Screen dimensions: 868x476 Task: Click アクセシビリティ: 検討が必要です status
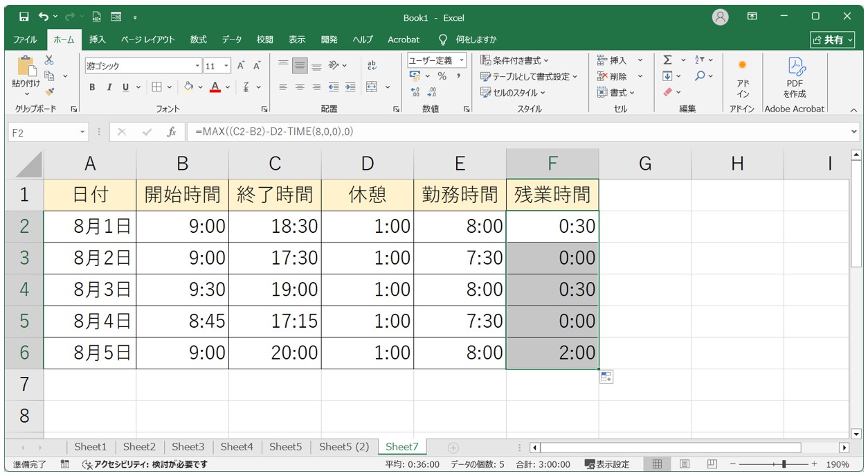[x=145, y=464]
